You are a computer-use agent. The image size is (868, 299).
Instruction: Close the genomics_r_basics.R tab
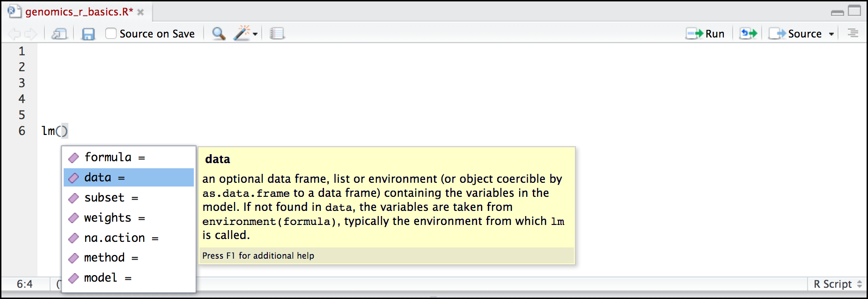point(140,13)
